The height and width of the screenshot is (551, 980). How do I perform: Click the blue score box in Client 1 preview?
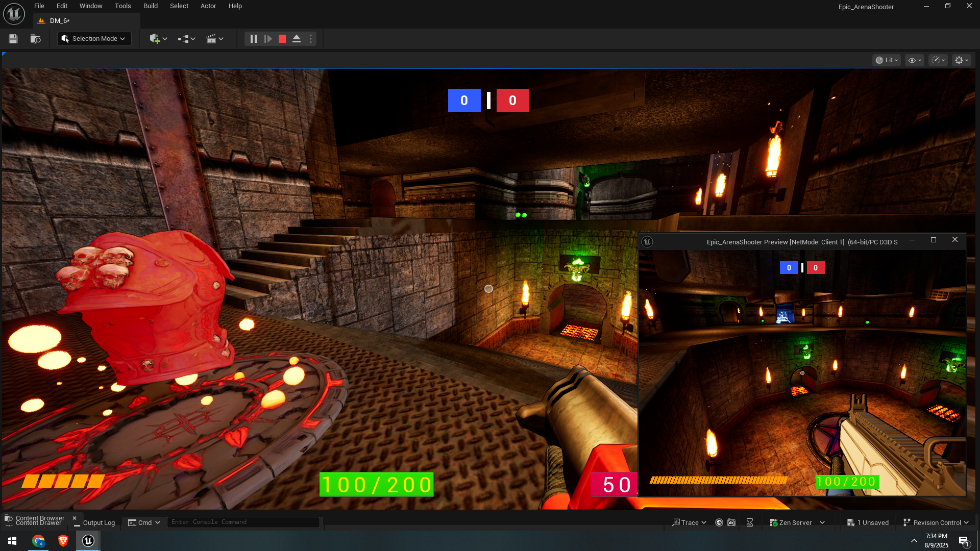click(x=789, y=268)
